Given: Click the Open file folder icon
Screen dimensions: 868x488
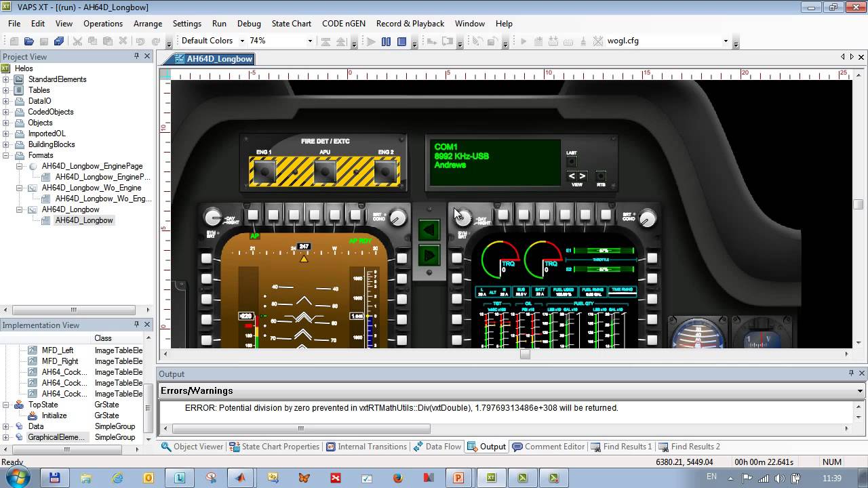Looking at the screenshot, I should click(x=29, y=41).
